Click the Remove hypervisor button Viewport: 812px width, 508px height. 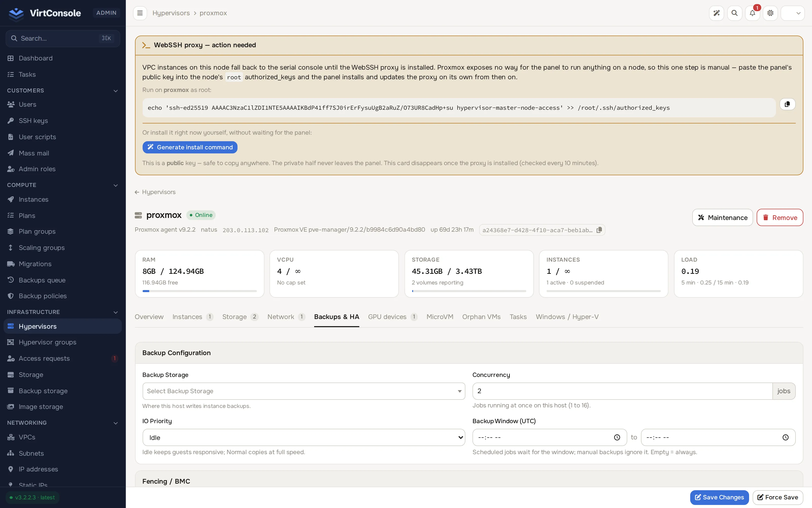click(x=780, y=217)
